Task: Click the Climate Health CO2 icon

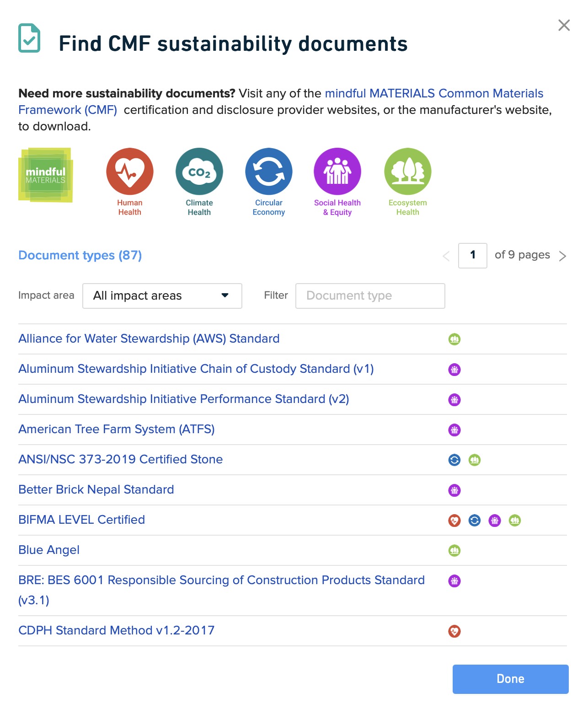Action: coord(199,172)
